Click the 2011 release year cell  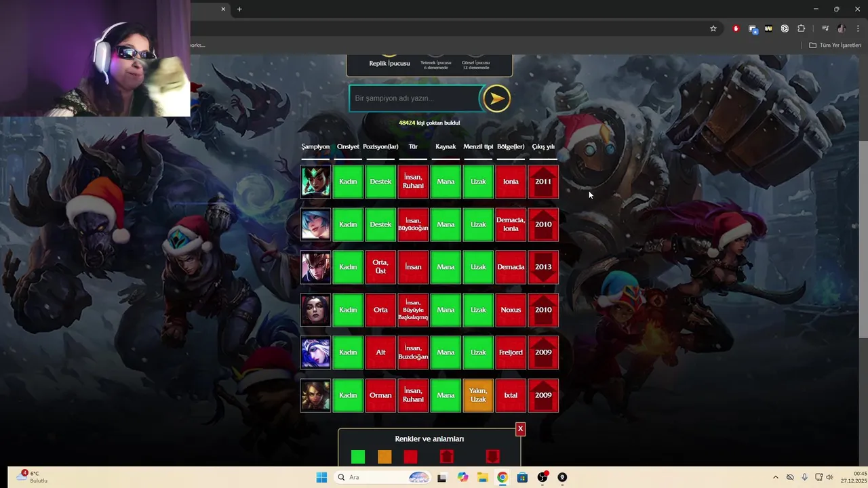(x=543, y=182)
